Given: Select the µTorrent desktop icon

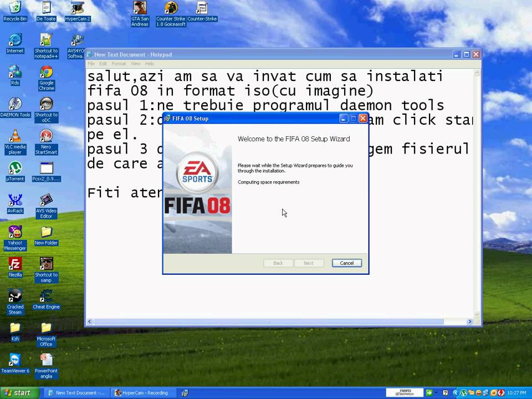Looking at the screenshot, I should tap(15, 171).
